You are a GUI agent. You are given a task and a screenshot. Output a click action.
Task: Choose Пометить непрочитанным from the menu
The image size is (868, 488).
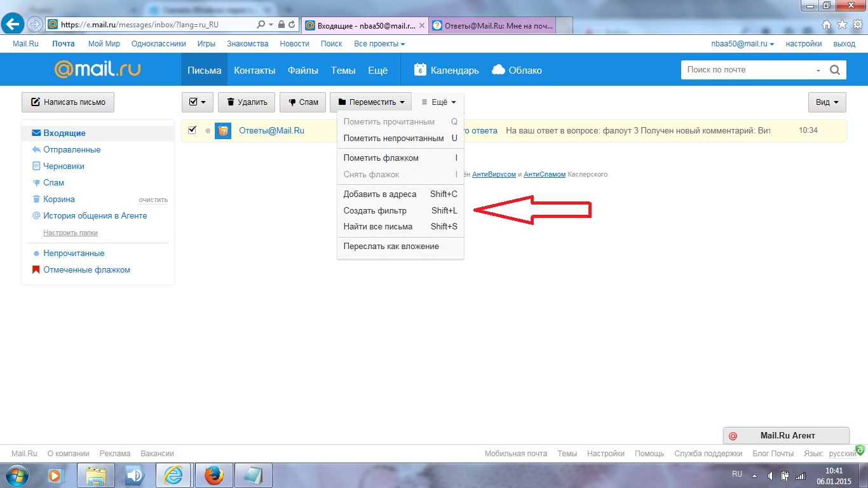tap(400, 138)
